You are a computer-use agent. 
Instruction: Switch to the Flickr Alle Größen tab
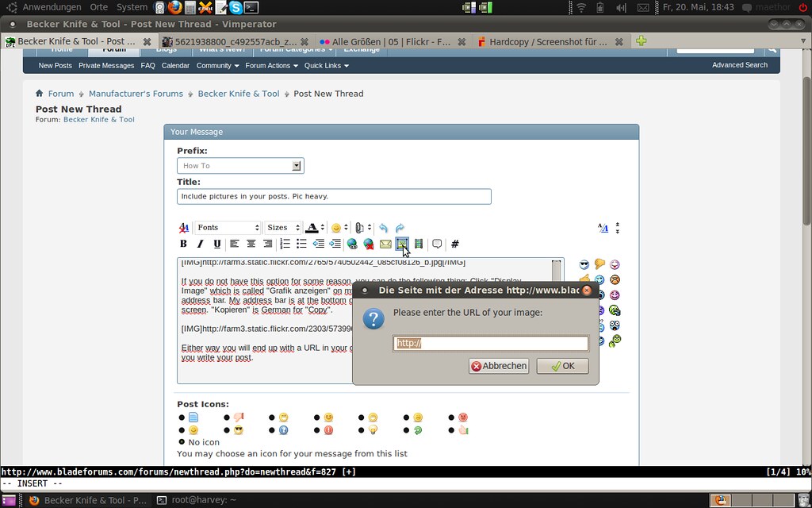(x=392, y=41)
